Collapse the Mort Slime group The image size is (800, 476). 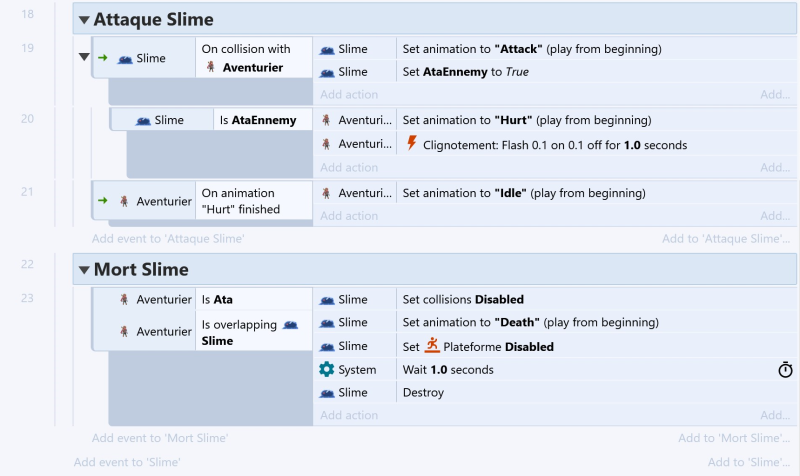[x=84, y=270]
